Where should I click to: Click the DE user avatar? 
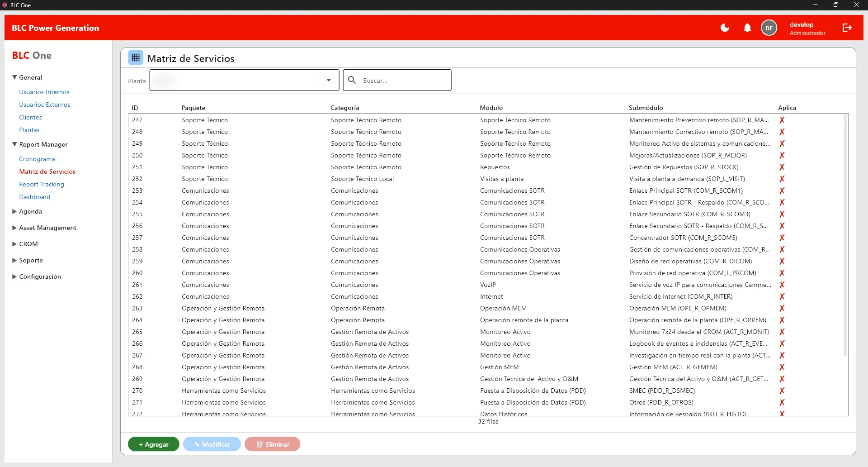(x=769, y=28)
